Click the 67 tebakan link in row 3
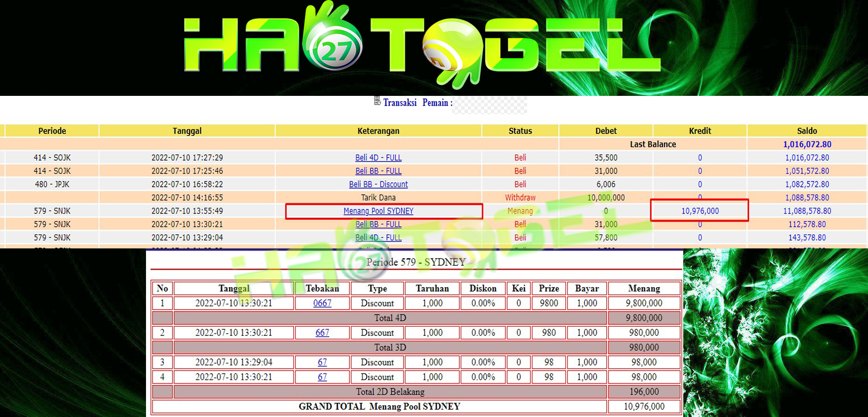 coord(322,362)
